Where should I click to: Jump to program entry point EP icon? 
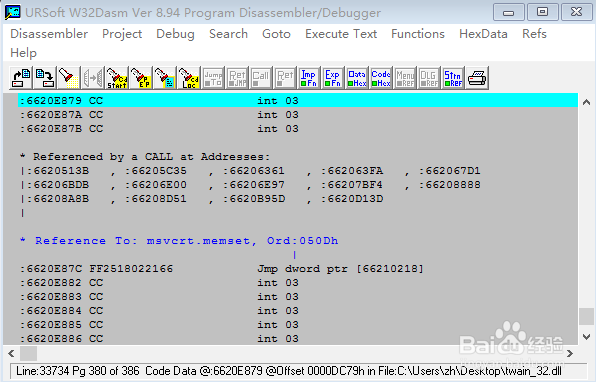pyautogui.click(x=141, y=78)
